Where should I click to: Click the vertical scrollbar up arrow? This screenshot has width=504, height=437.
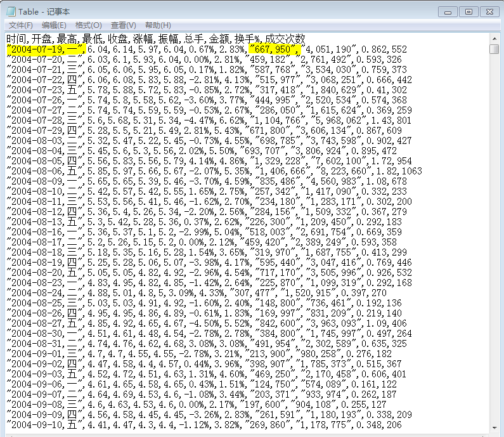(494, 39)
